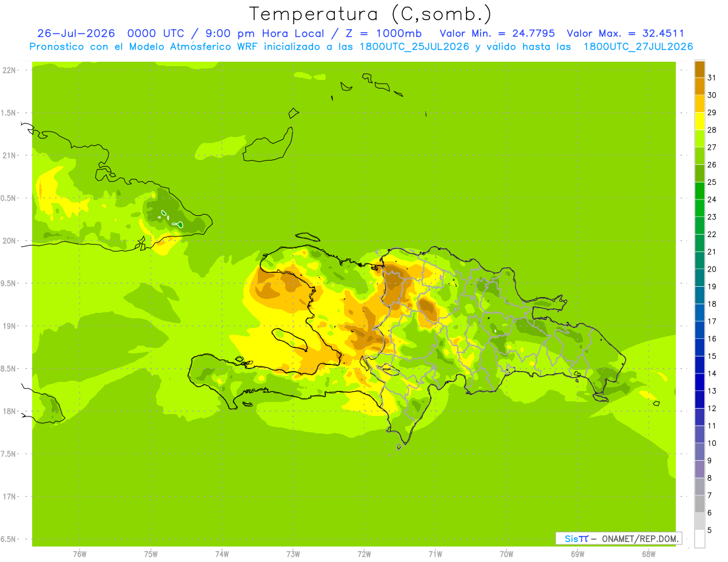The width and height of the screenshot is (728, 562).
Task: Click the "18N" latitude label
Action: (x=9, y=411)
